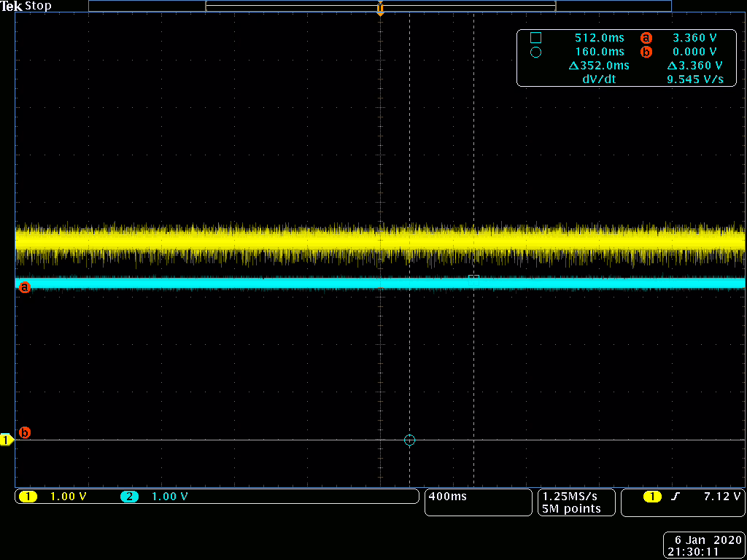Click the circle cursor point on the graticule
The height and width of the screenshot is (560, 747).
[x=409, y=440]
